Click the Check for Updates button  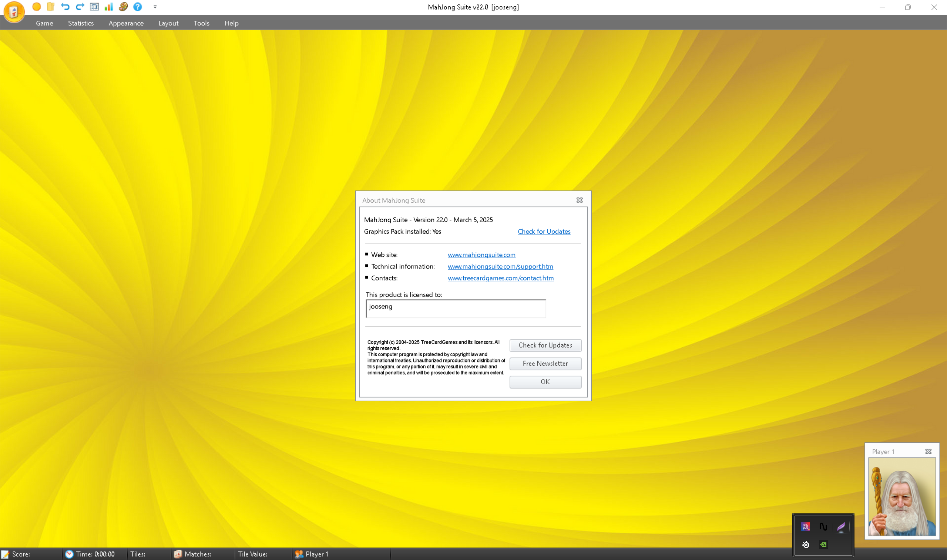point(545,345)
